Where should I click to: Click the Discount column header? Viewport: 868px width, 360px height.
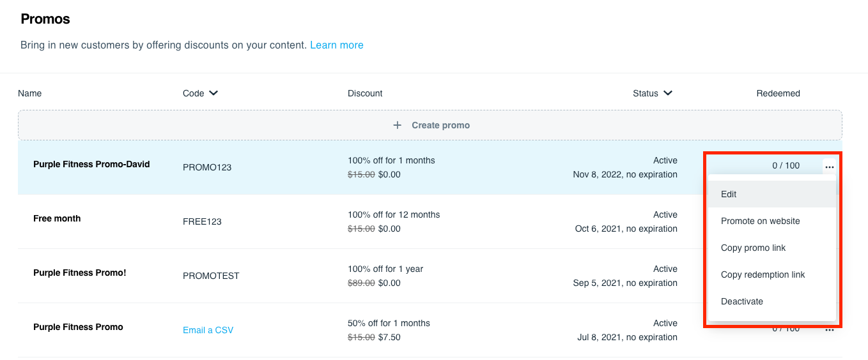(x=365, y=93)
